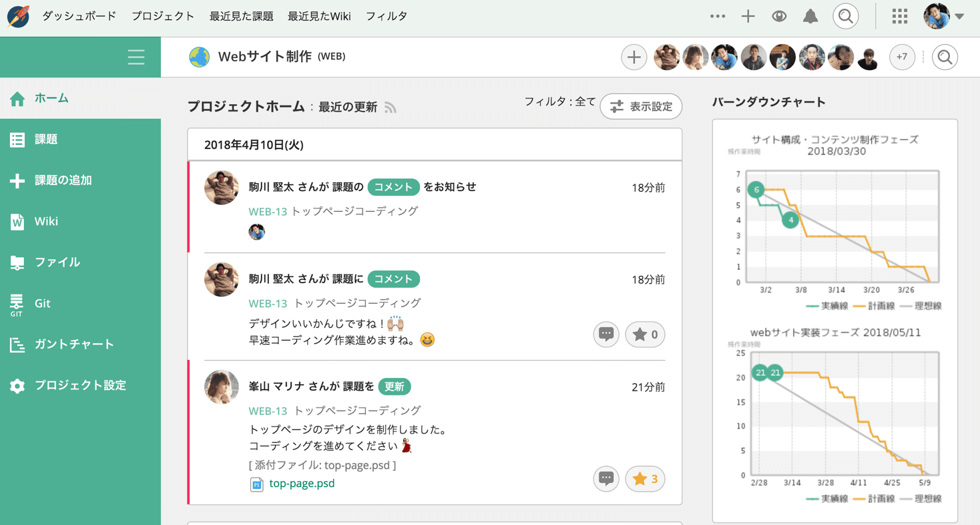Toggle the star with 0 on 駒川's comment
This screenshot has width=980, height=525.
[645, 335]
